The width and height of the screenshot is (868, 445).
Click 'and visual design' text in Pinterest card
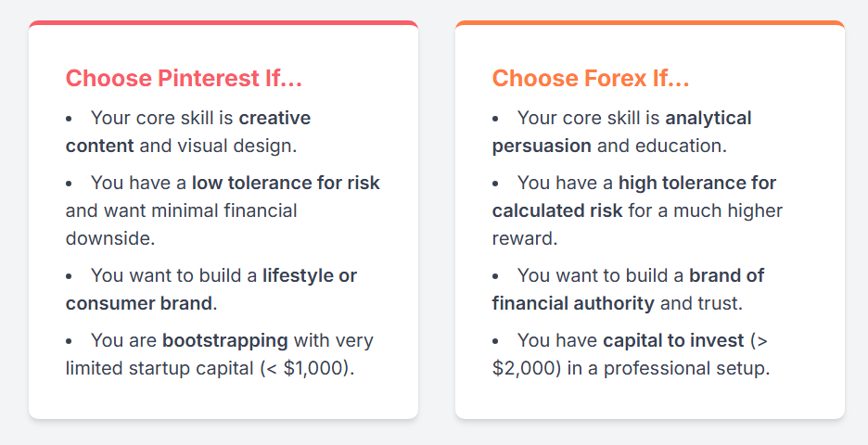[x=218, y=146]
